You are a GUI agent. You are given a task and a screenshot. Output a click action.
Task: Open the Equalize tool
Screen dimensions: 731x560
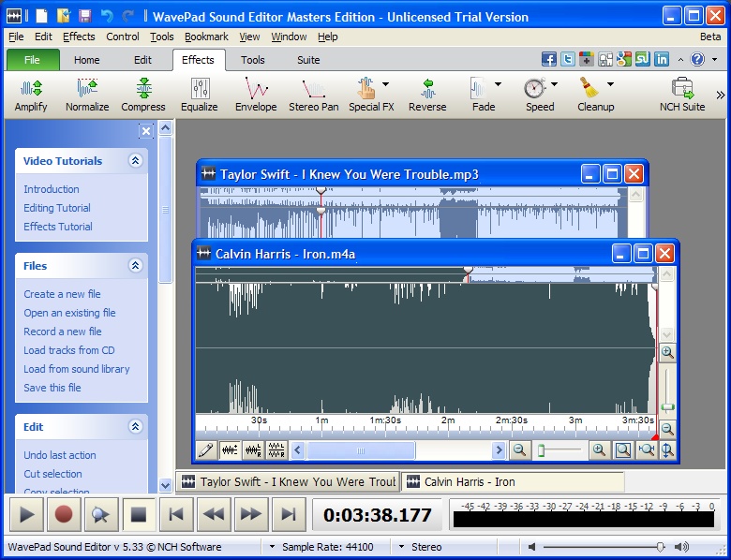click(200, 95)
